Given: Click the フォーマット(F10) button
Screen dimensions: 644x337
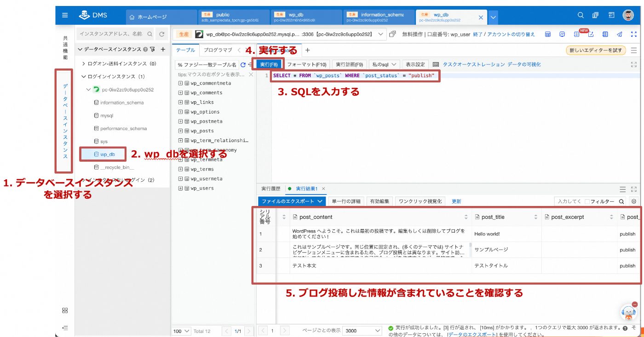Looking at the screenshot, I should point(307,64).
